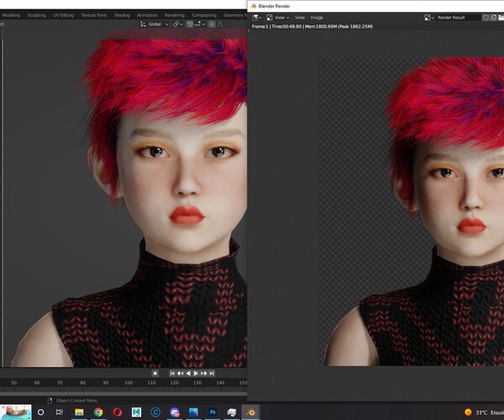This screenshot has height=420, width=504.
Task: Open the Compositing workspace tab
Action: coord(204,15)
